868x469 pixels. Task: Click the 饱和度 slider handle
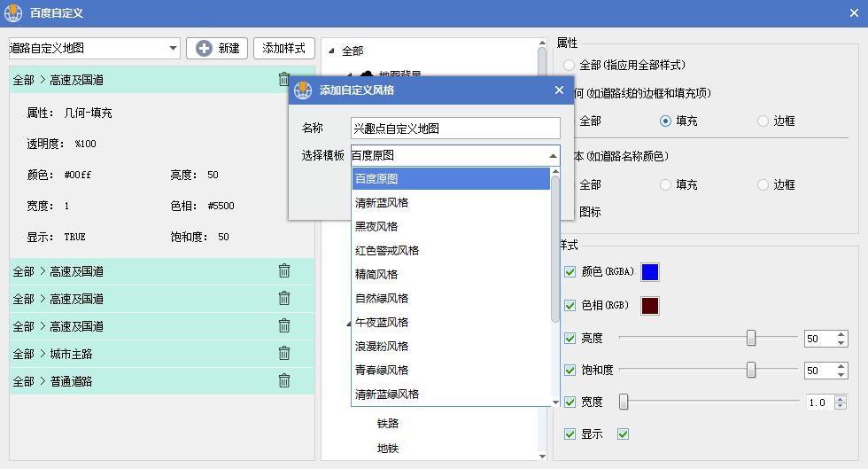tap(751, 370)
